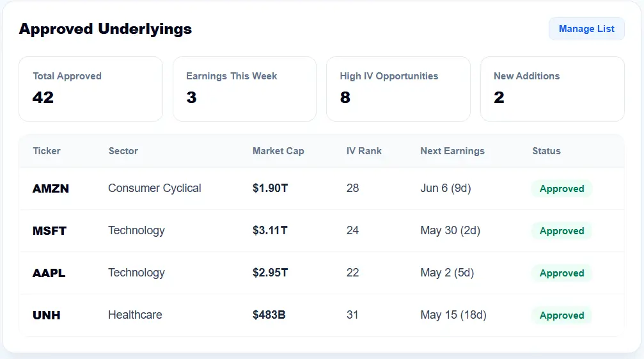Open the UNH ticker entry
Screen dimensions: 644x359
pos(47,315)
